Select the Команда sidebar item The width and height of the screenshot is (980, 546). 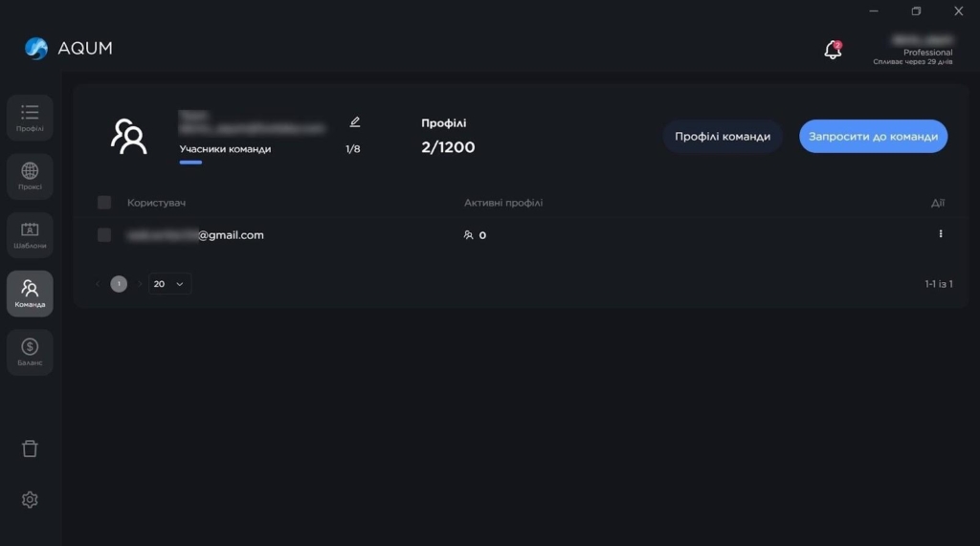pos(30,294)
